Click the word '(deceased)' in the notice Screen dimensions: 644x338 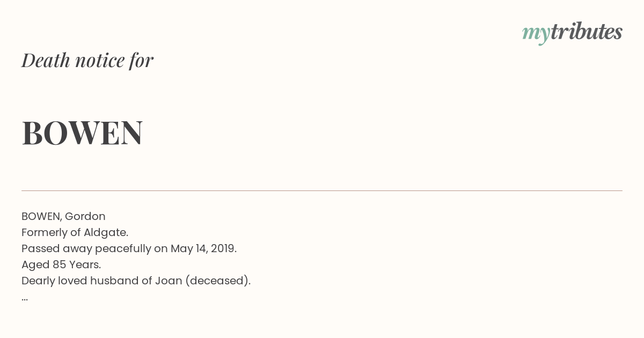[217, 281]
